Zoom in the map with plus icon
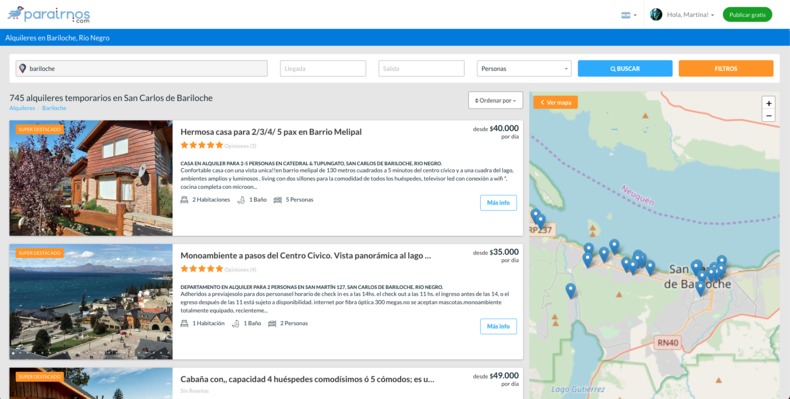The image size is (790, 399). tap(768, 103)
